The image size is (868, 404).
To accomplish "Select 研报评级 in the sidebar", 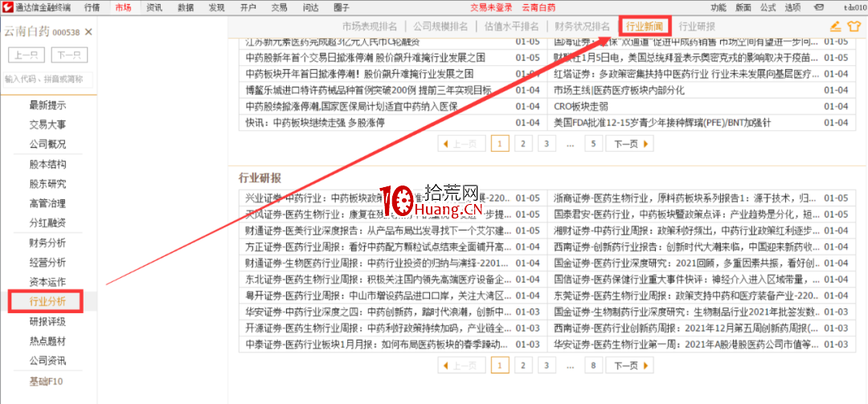I will 47,321.
